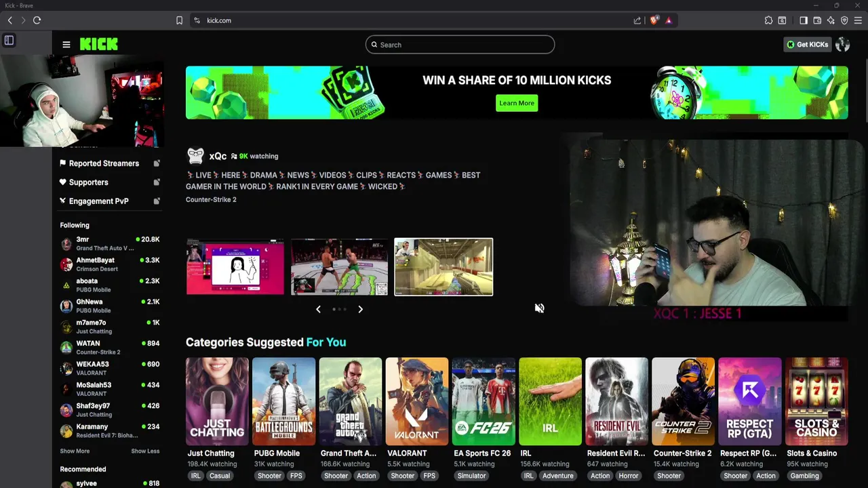
Task: Open the xQc live stream preview
Action: [709, 227]
